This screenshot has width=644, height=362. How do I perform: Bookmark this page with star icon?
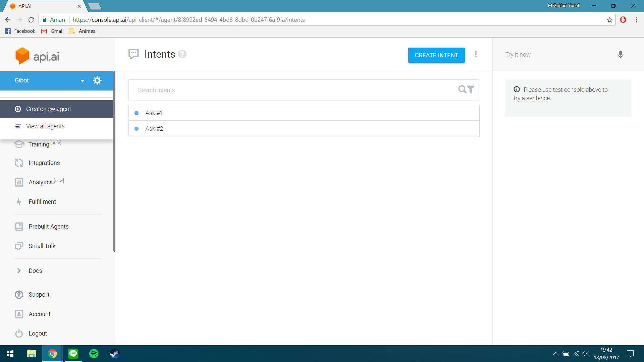pyautogui.click(x=609, y=20)
